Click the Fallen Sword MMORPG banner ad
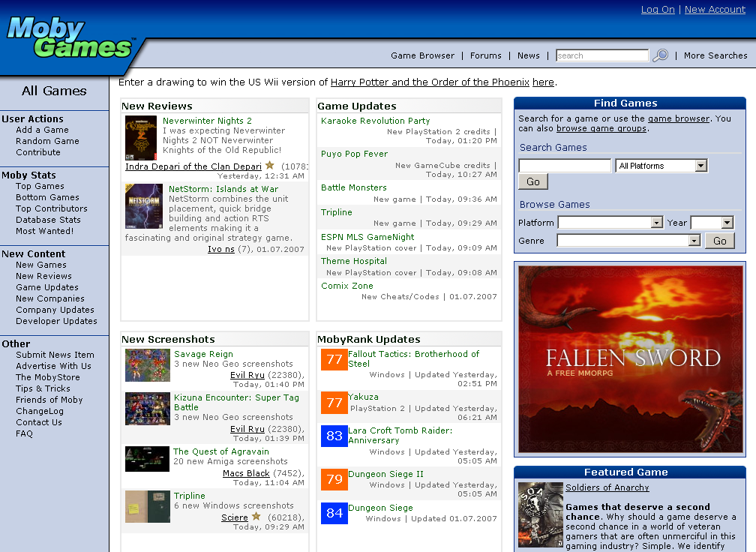Image resolution: width=756 pixels, height=552 pixels. pos(631,359)
